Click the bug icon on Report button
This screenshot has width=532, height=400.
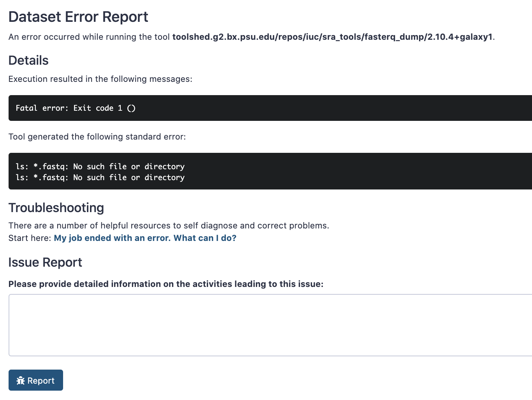coord(21,381)
